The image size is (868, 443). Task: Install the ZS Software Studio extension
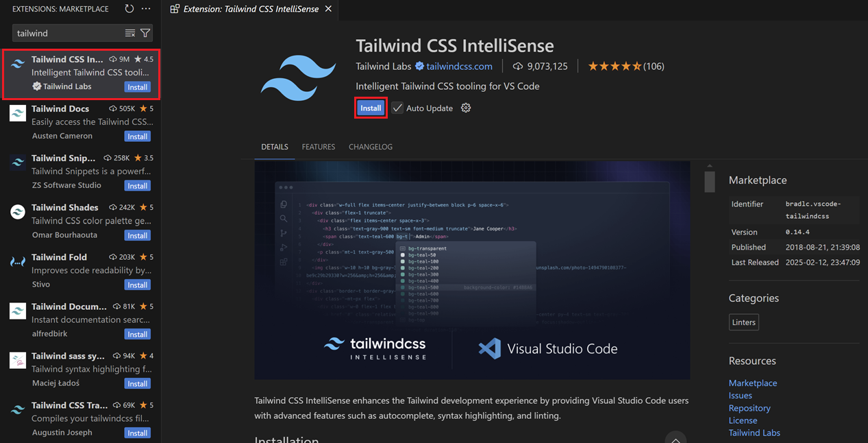[138, 186]
